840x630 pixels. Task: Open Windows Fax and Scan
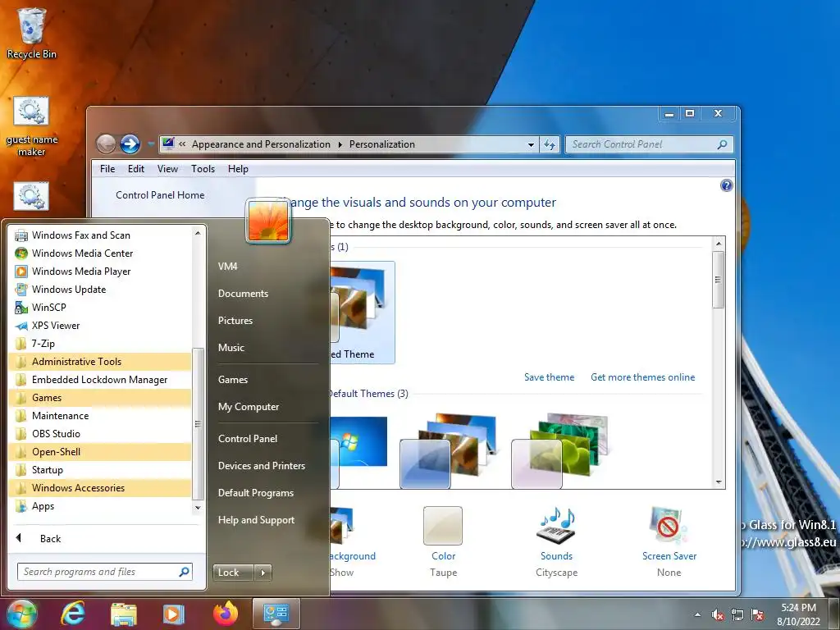(x=100, y=235)
